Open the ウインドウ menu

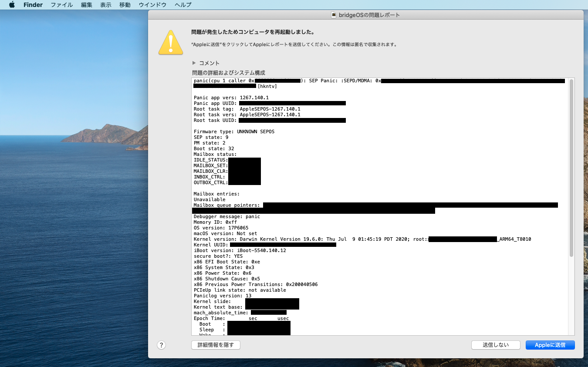click(152, 5)
